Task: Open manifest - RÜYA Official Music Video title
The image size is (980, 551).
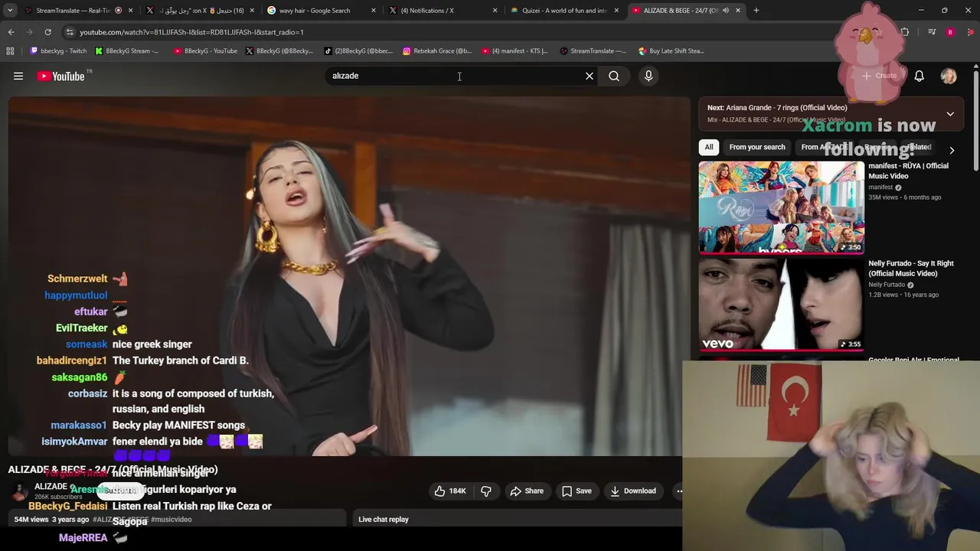Action: coord(908,171)
